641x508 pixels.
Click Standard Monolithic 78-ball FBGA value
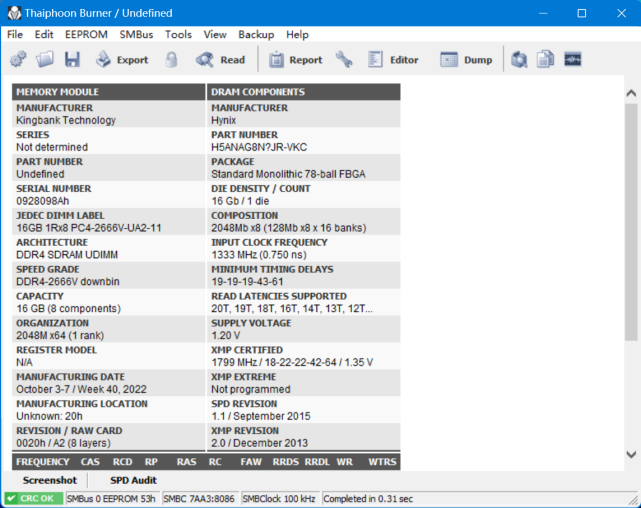pos(288,174)
